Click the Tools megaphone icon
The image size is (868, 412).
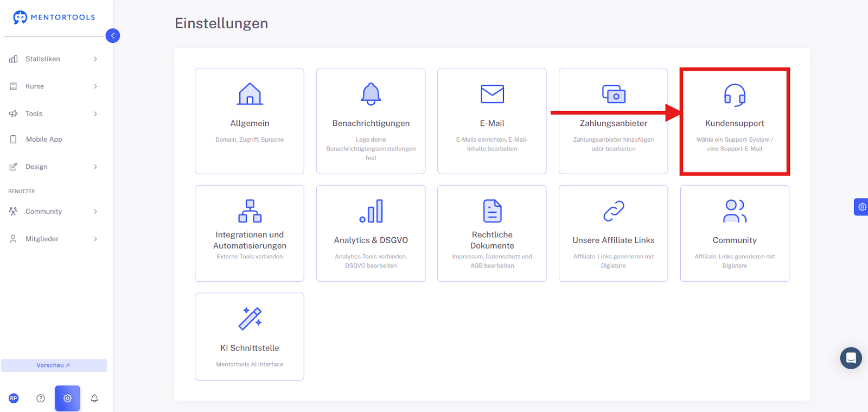14,113
